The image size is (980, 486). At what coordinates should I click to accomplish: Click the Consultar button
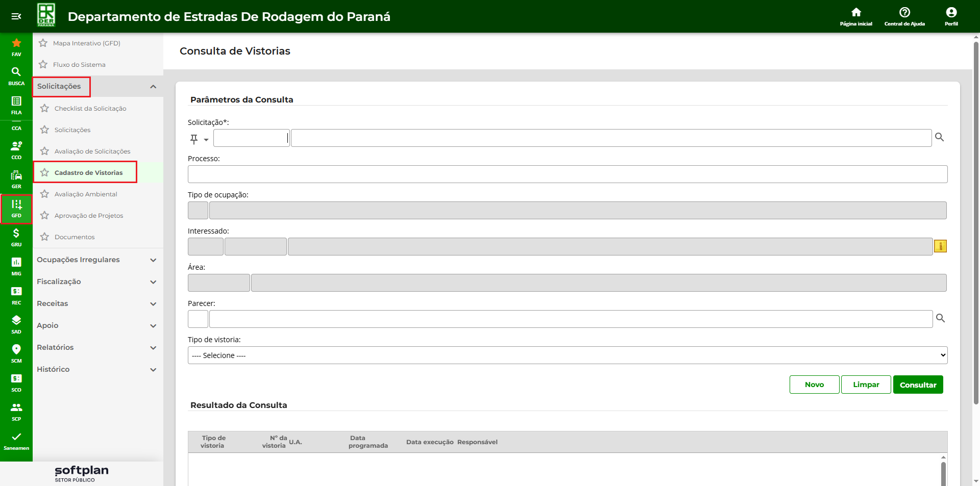tap(918, 385)
